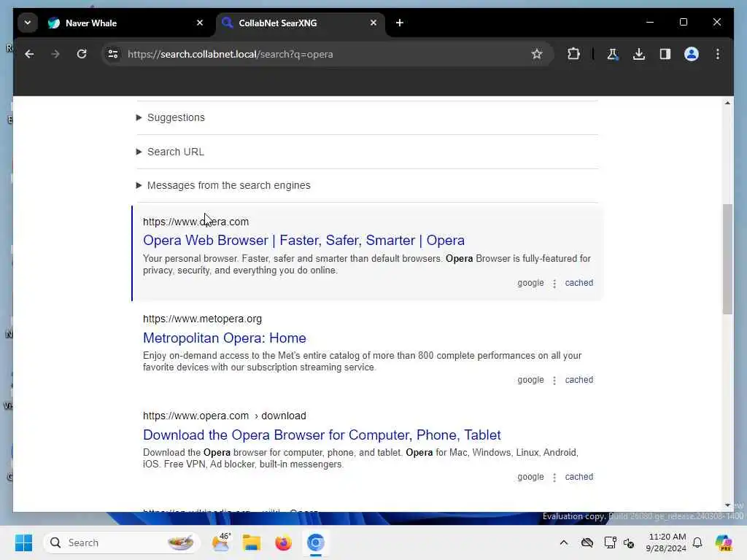The width and height of the screenshot is (747, 560).
Task: Close the CollabNet SearXNG tab
Action: tap(373, 23)
